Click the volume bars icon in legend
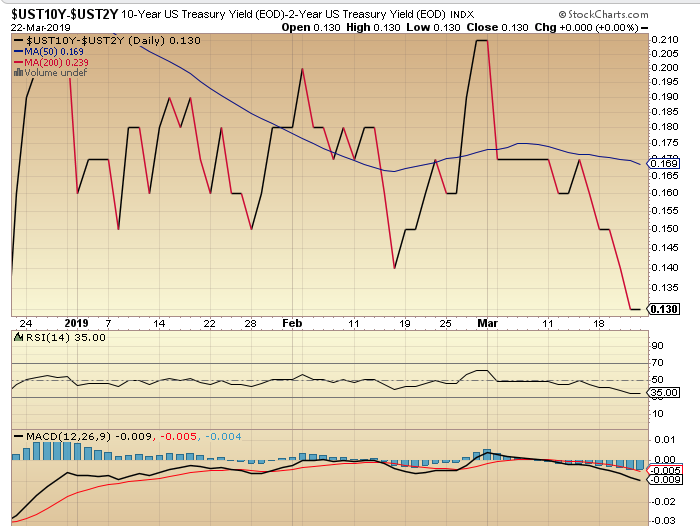The height and width of the screenshot is (526, 700). [x=18, y=72]
